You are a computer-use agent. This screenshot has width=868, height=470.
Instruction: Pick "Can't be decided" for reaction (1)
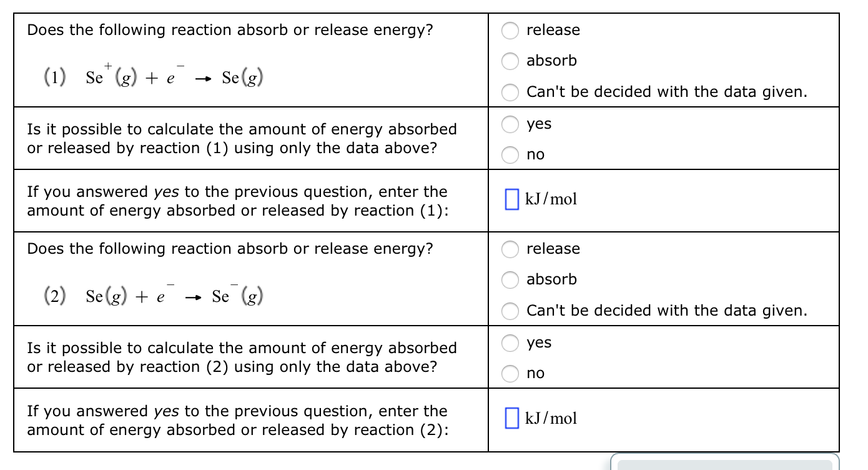click(x=510, y=92)
